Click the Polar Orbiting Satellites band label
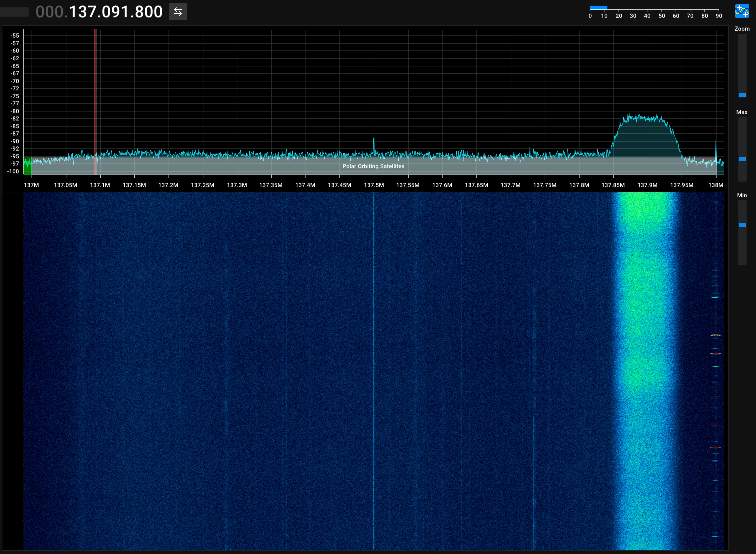This screenshot has width=756, height=554. pos(373,166)
